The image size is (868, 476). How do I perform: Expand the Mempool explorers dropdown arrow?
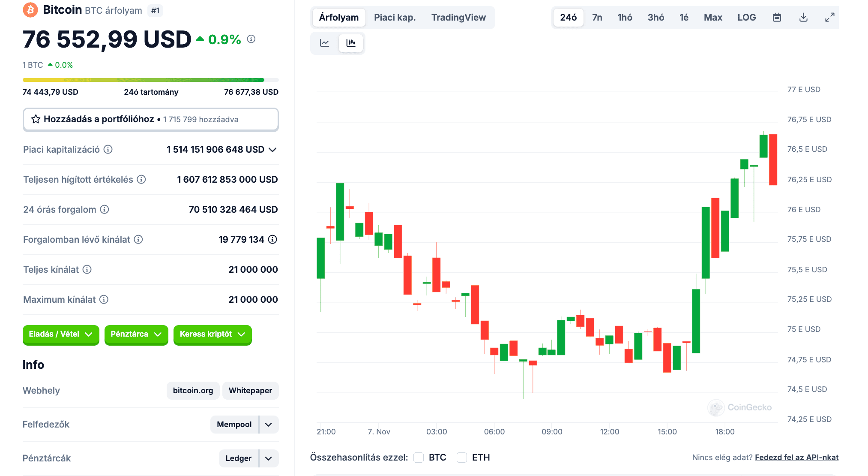pos(269,425)
